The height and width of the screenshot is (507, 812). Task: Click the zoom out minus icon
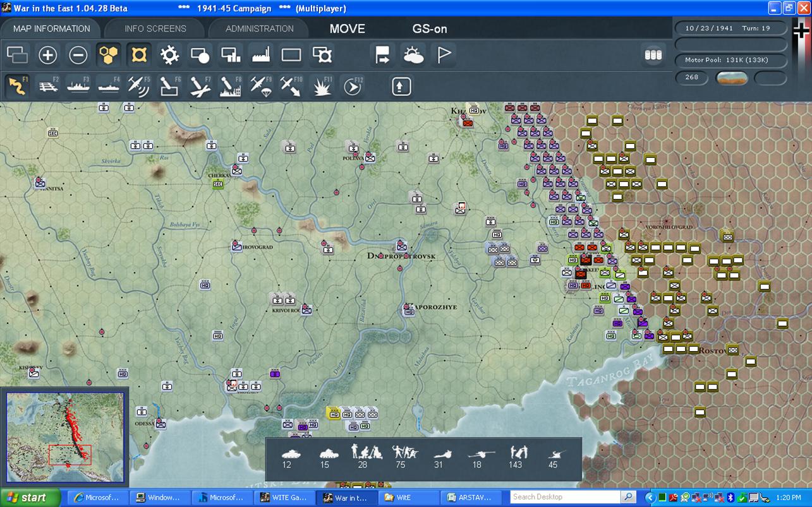tap(78, 56)
